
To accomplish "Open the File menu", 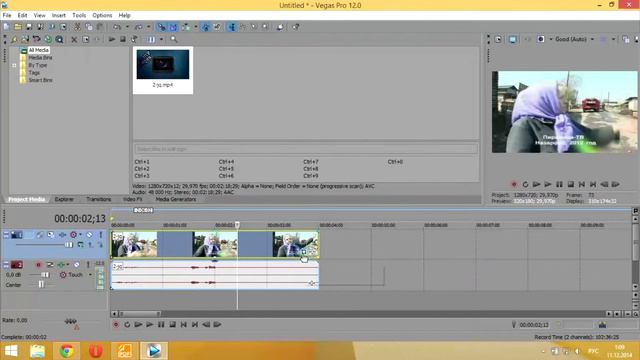I will pyautogui.click(x=7, y=16).
